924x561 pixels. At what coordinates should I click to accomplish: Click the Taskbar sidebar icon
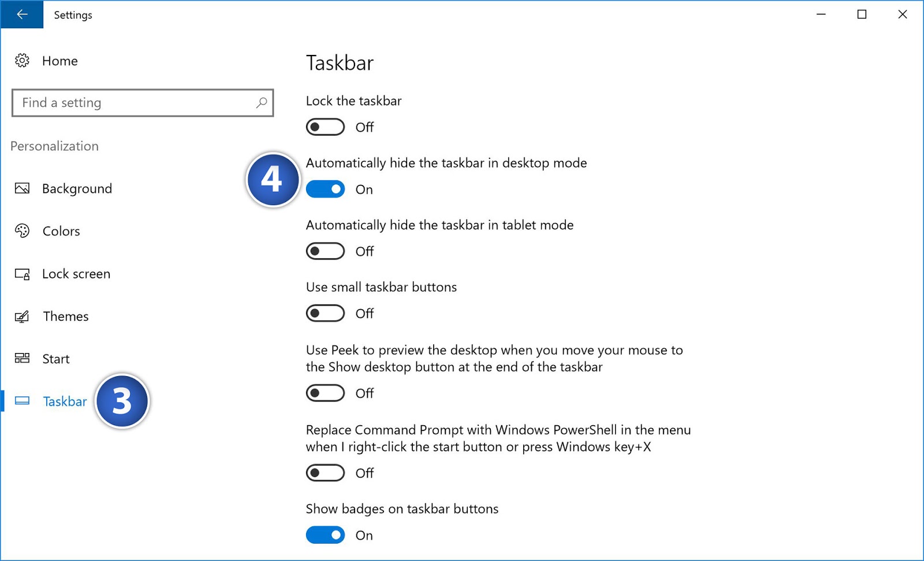click(22, 401)
